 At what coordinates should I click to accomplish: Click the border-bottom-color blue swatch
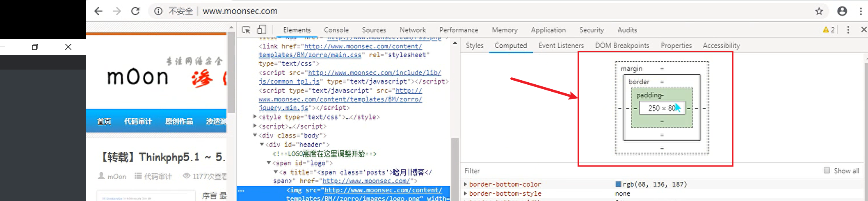(x=618, y=184)
